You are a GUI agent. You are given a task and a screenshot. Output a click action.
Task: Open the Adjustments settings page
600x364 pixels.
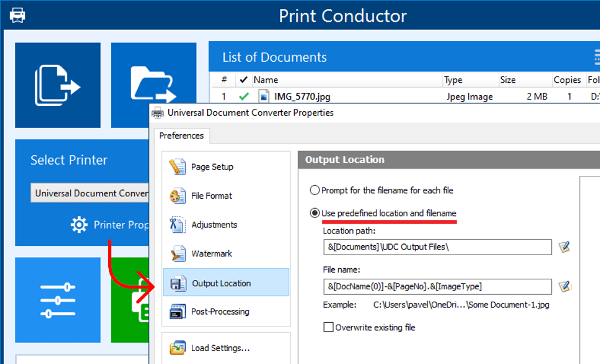(215, 225)
